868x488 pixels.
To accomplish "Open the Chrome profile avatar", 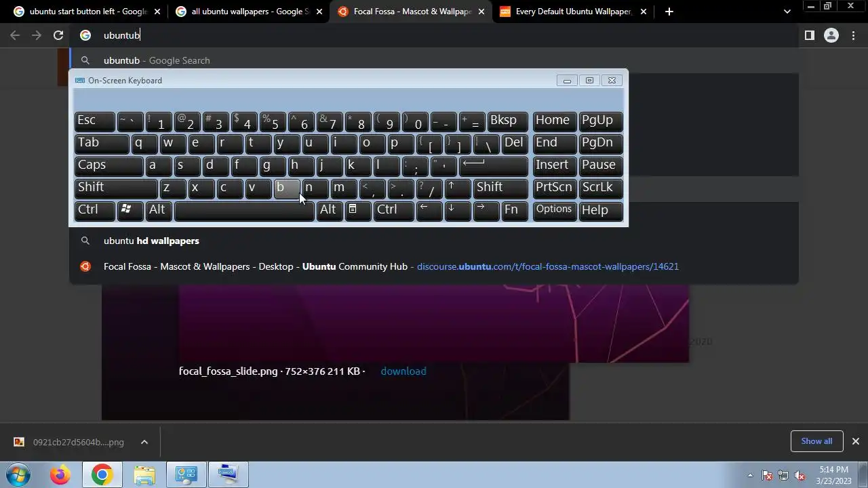I will click(831, 35).
